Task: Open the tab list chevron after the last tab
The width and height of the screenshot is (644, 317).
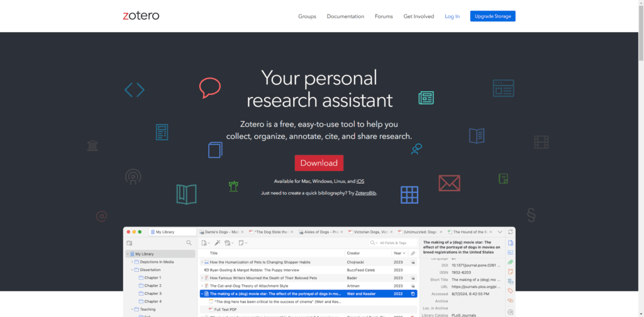Action: click(500, 232)
